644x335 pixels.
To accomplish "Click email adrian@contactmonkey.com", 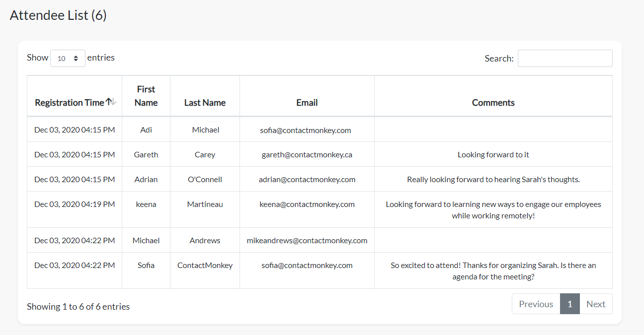I will coord(307,179).
